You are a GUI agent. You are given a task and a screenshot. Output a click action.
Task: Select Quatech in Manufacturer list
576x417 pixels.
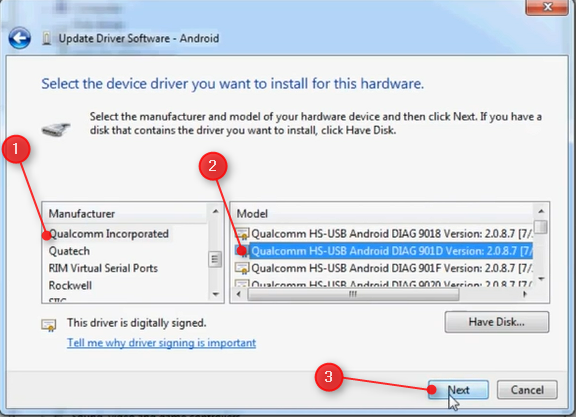pyautogui.click(x=69, y=251)
